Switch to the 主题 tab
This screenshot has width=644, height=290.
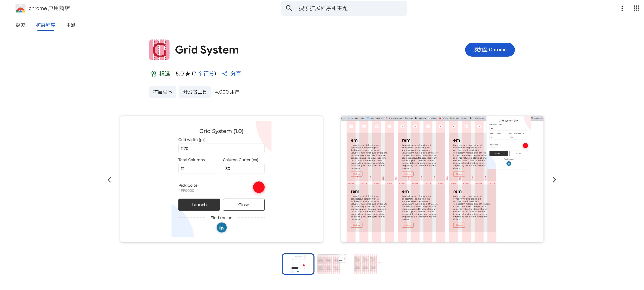(x=71, y=25)
